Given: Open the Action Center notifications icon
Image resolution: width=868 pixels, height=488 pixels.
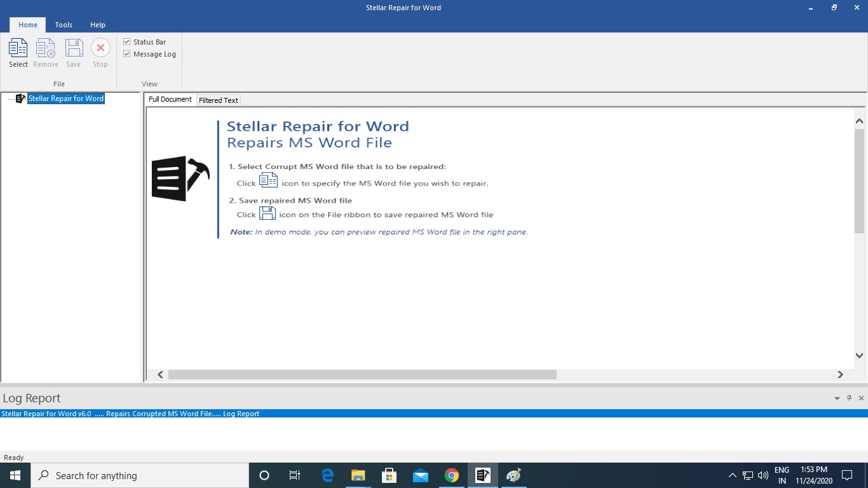Looking at the screenshot, I should pyautogui.click(x=846, y=475).
